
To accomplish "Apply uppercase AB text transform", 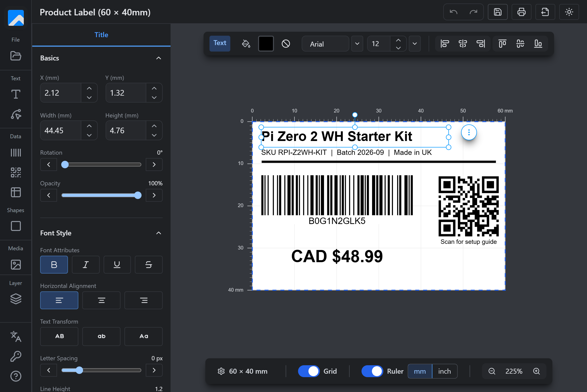I will (x=59, y=336).
